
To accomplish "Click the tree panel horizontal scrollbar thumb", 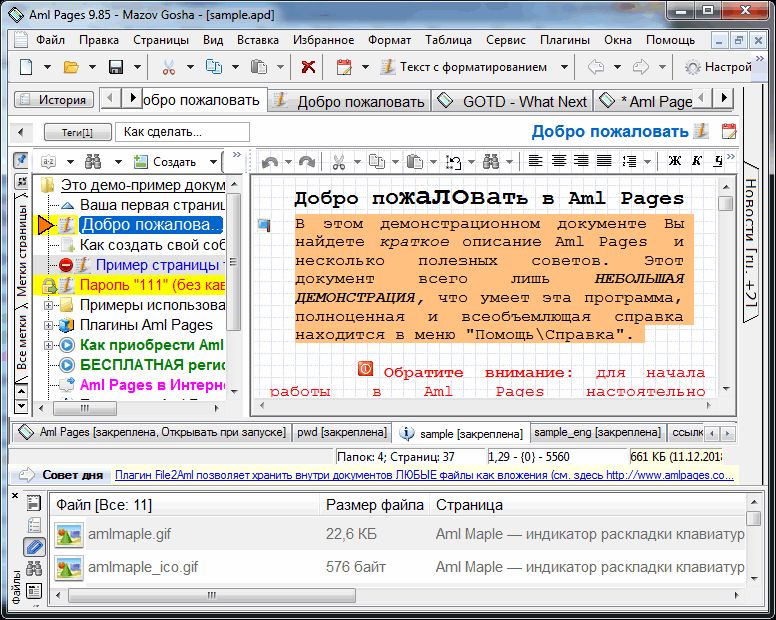I will click(x=85, y=408).
